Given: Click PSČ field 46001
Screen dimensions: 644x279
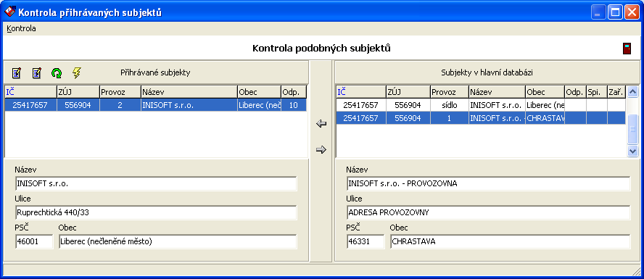Looking at the screenshot, I should click(34, 241).
